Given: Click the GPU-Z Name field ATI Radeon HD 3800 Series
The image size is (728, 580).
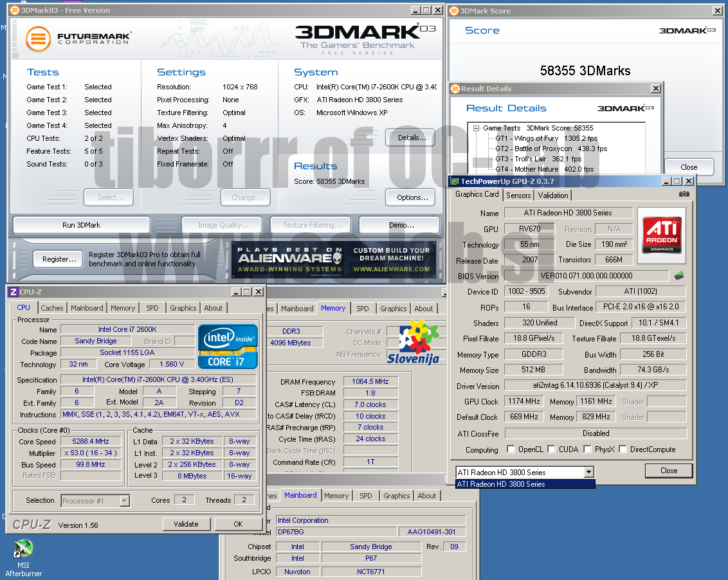Looking at the screenshot, I should click(568, 213).
